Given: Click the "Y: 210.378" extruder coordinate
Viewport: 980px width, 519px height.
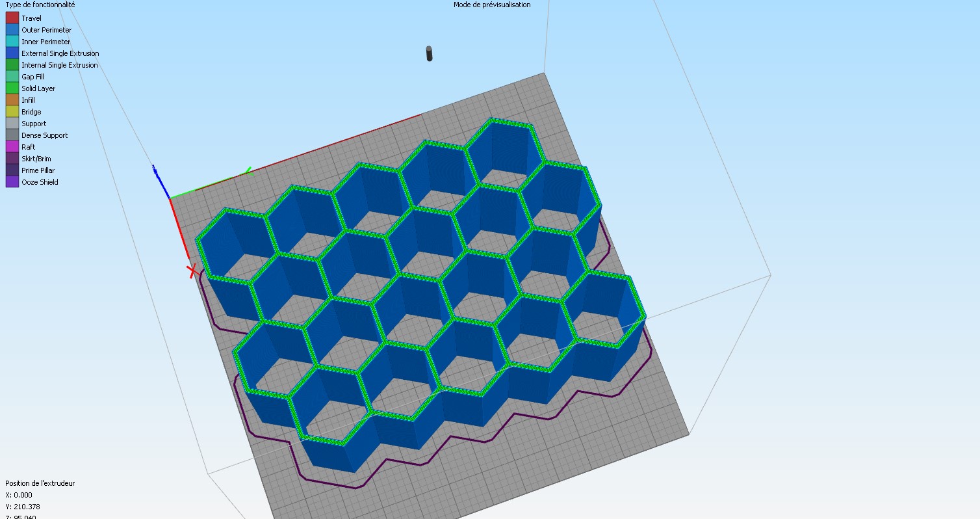Looking at the screenshot, I should 23,507.
